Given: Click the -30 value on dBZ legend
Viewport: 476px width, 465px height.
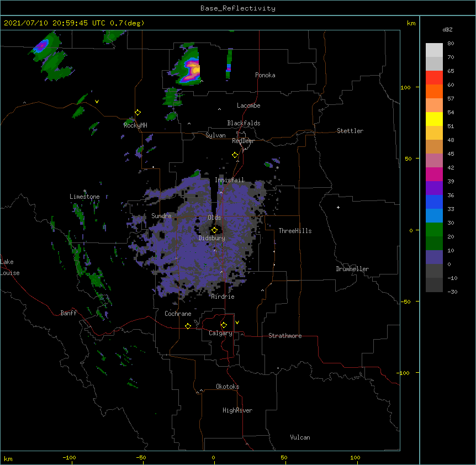Looking at the screenshot, I should 452,292.
